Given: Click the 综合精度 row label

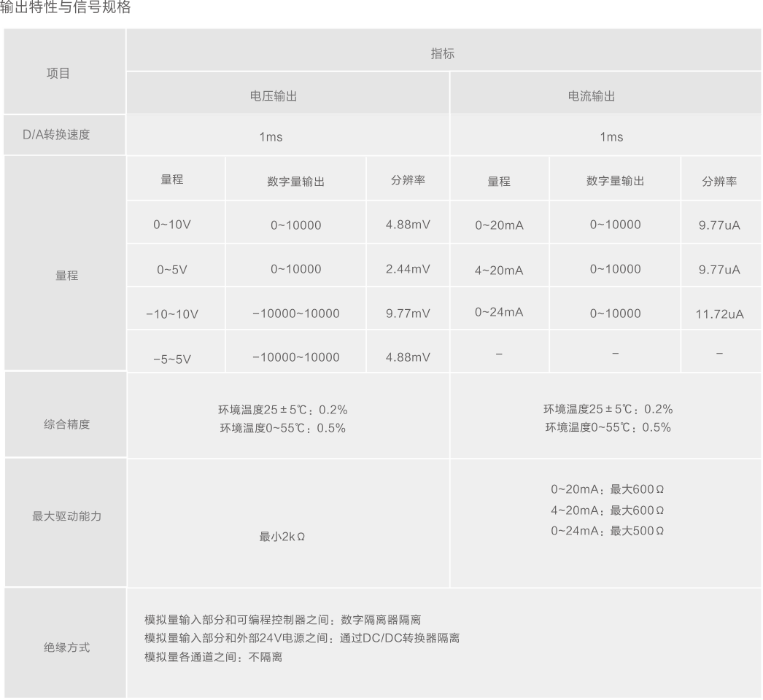Looking at the screenshot, I should 66,424.
